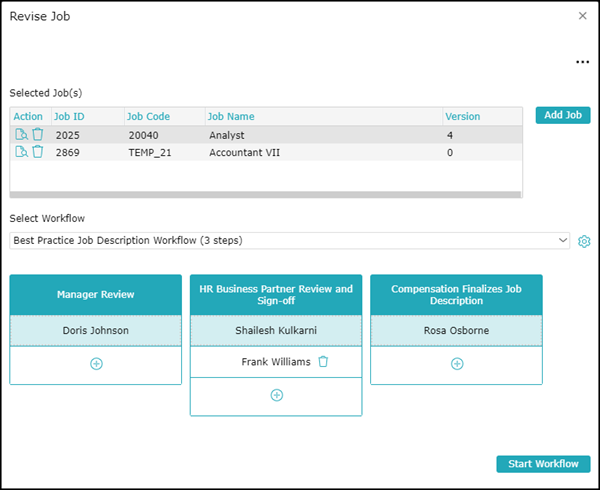
Task: Add reviewer to HR Business Partner step
Action: coord(276,395)
